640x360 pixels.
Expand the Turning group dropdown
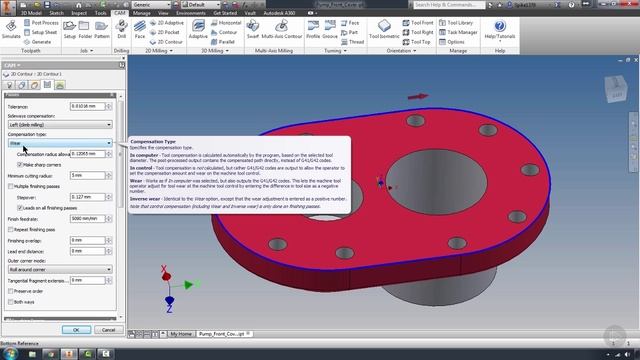[336, 51]
